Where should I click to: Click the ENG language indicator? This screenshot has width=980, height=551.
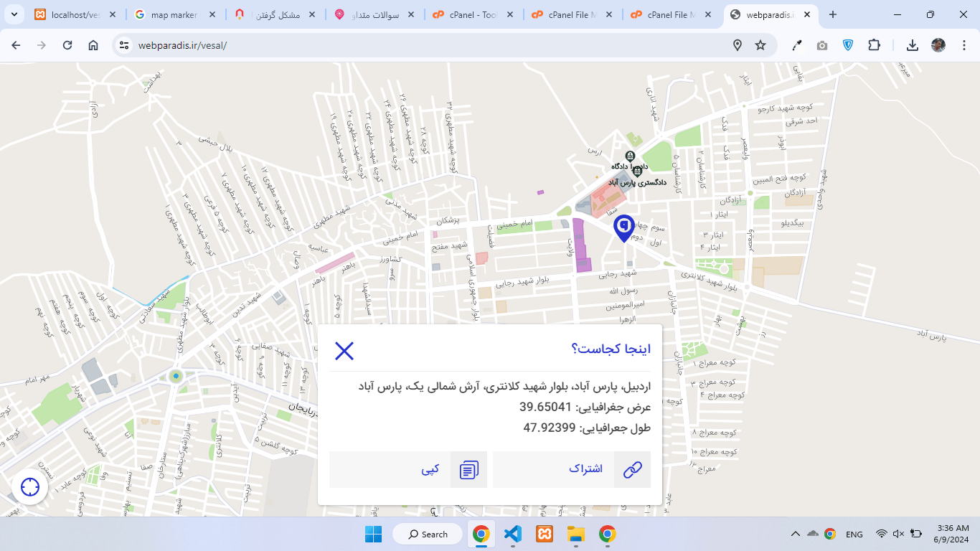854,534
